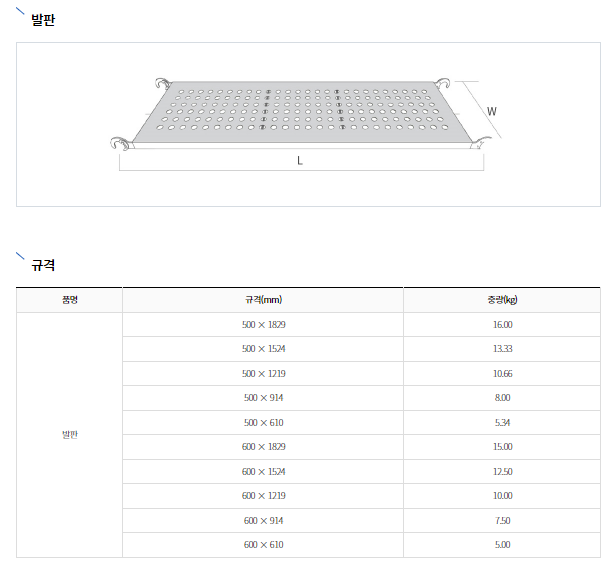Click the blue slash icon beside 발판

(20, 11)
